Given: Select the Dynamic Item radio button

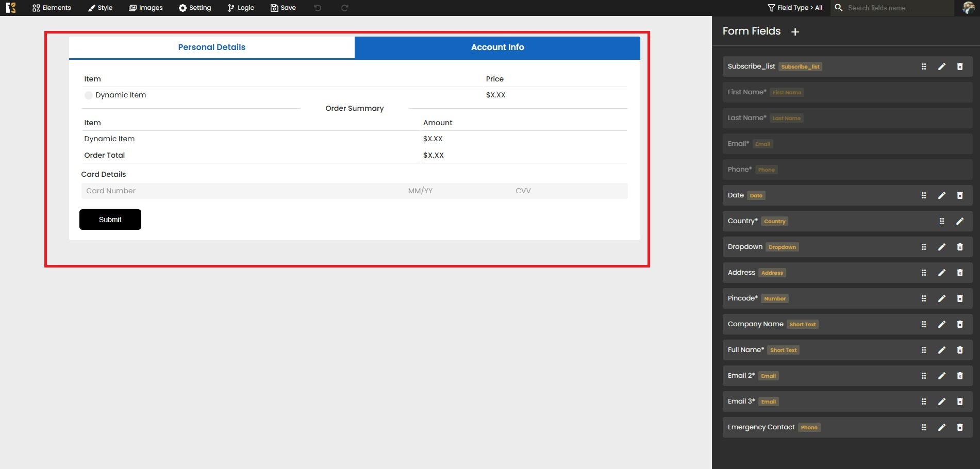Looking at the screenshot, I should [89, 95].
